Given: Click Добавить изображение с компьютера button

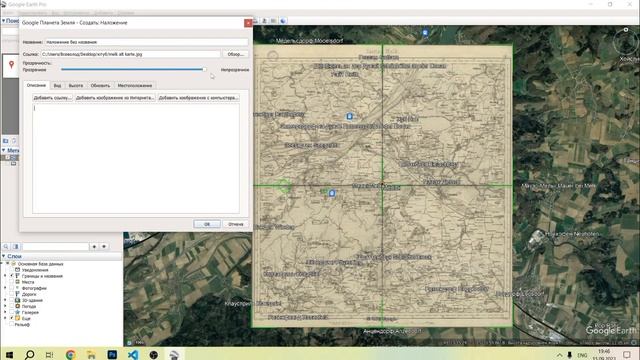Looking at the screenshot, I should [198, 98].
